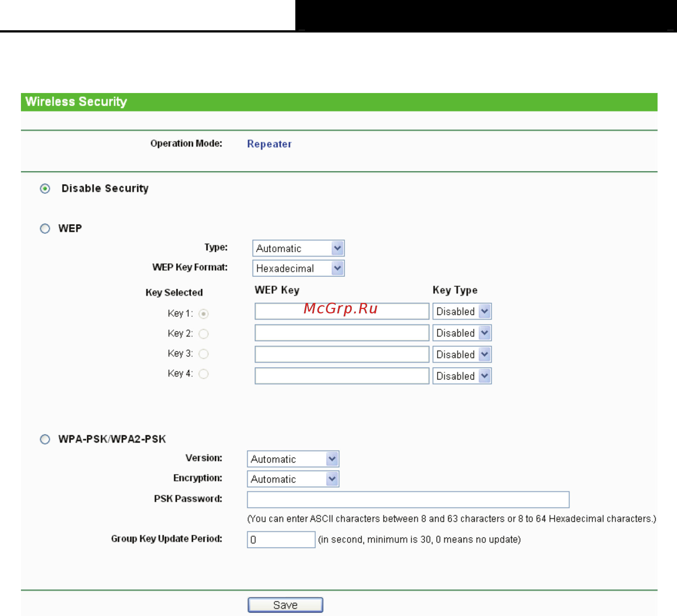Viewport: 677px width, 616px height.
Task: Click the Wireless Security header title
Action: tap(76, 102)
